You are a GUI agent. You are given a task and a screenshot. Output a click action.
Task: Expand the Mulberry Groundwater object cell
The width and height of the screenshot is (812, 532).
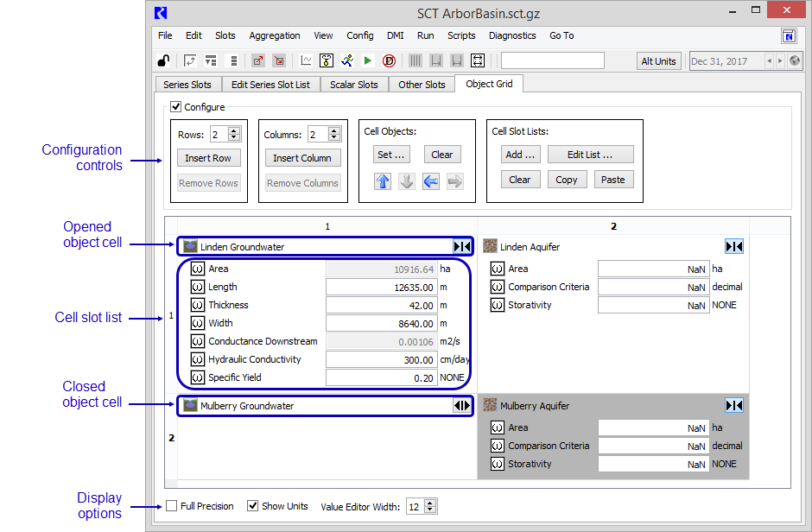tap(462, 406)
